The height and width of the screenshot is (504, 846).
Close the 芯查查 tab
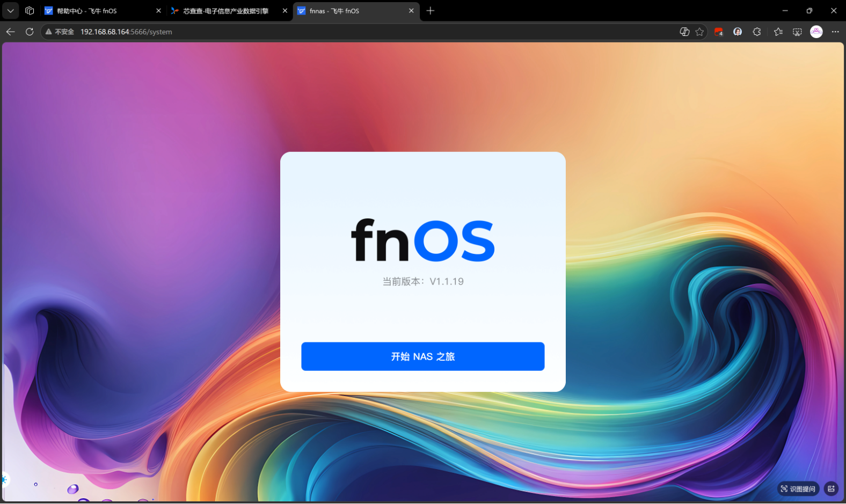pos(285,11)
